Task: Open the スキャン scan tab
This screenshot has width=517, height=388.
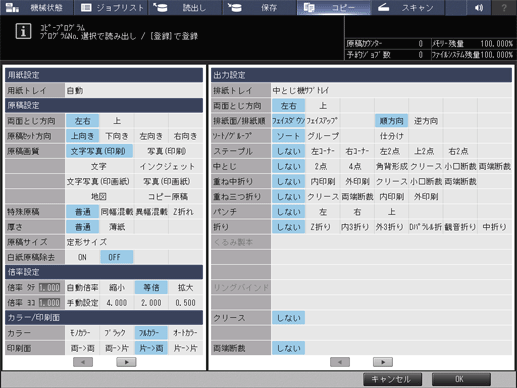Action: 408,7
